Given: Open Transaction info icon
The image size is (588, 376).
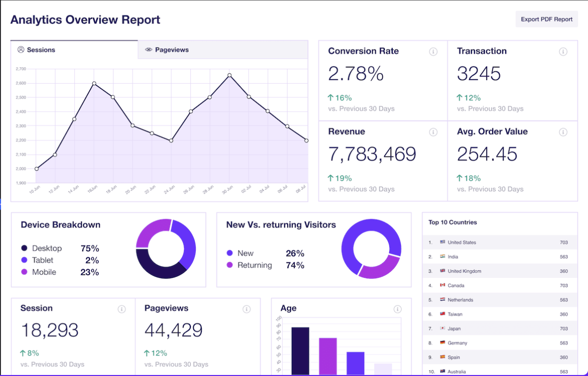Looking at the screenshot, I should click(x=563, y=52).
